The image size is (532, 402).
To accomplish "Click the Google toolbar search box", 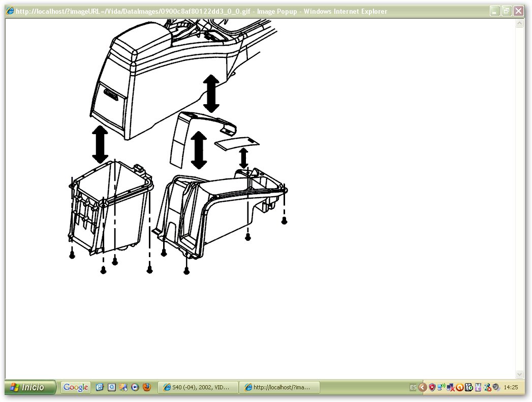I will (76, 387).
